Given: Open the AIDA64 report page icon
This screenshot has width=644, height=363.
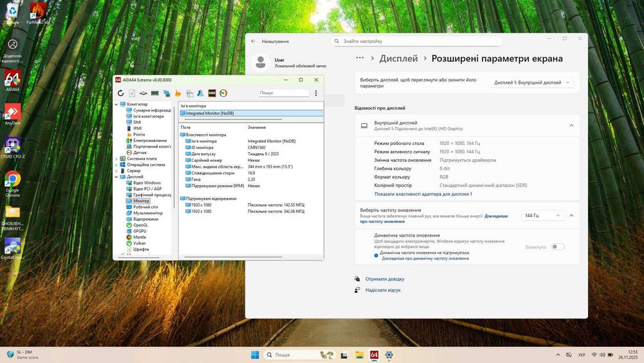Looking at the screenshot, I should (132, 93).
